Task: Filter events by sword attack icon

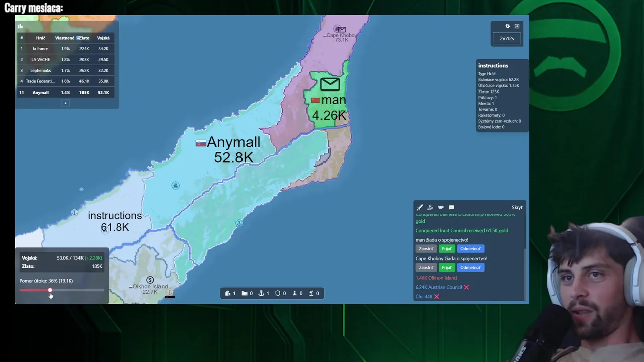Action: 420,207
